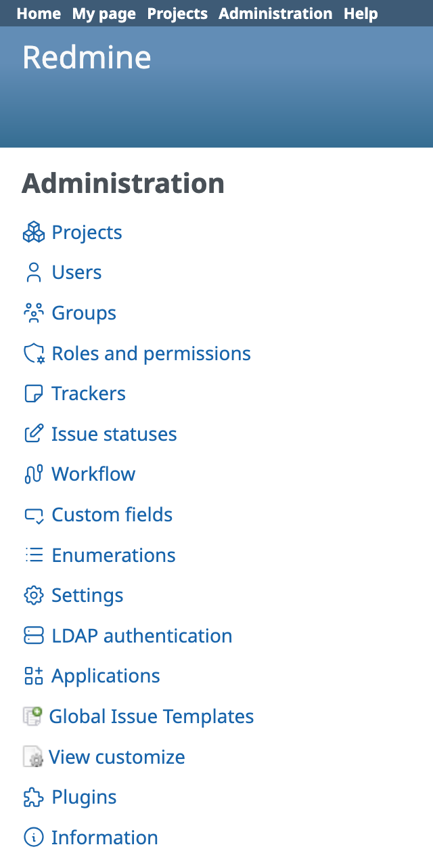
Task: Click the Issue statuses pencil icon
Action: [x=33, y=435]
